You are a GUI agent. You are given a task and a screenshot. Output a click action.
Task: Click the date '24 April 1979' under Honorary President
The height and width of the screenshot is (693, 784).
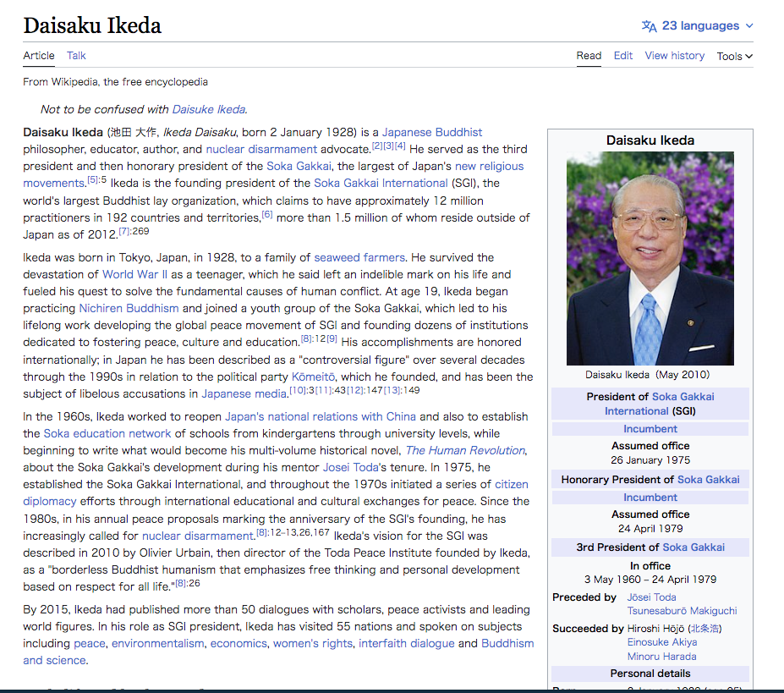coord(650,529)
